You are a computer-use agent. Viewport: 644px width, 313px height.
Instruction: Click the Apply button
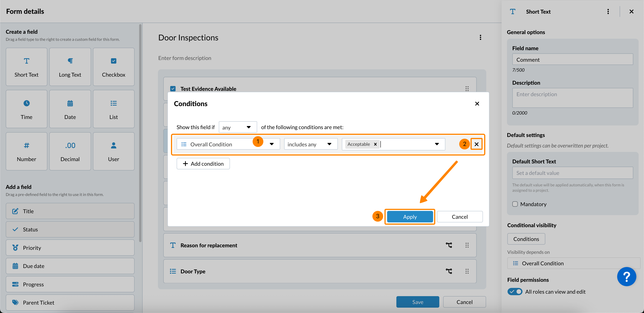(x=410, y=217)
